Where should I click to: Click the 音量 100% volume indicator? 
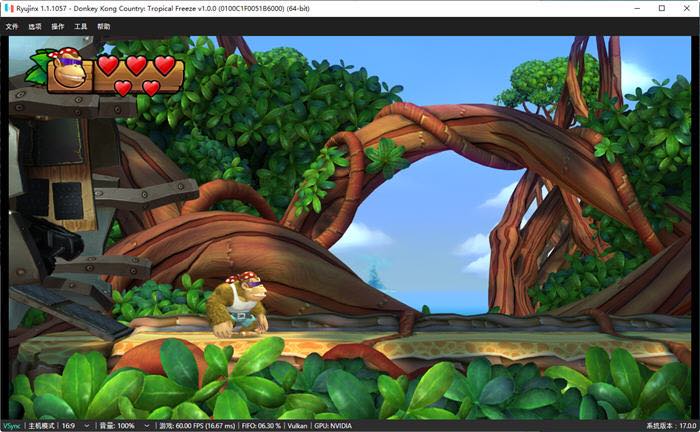click(118, 425)
